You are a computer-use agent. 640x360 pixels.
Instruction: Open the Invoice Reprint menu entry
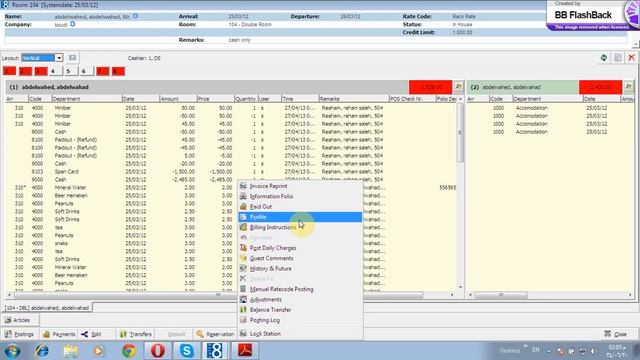coord(268,186)
